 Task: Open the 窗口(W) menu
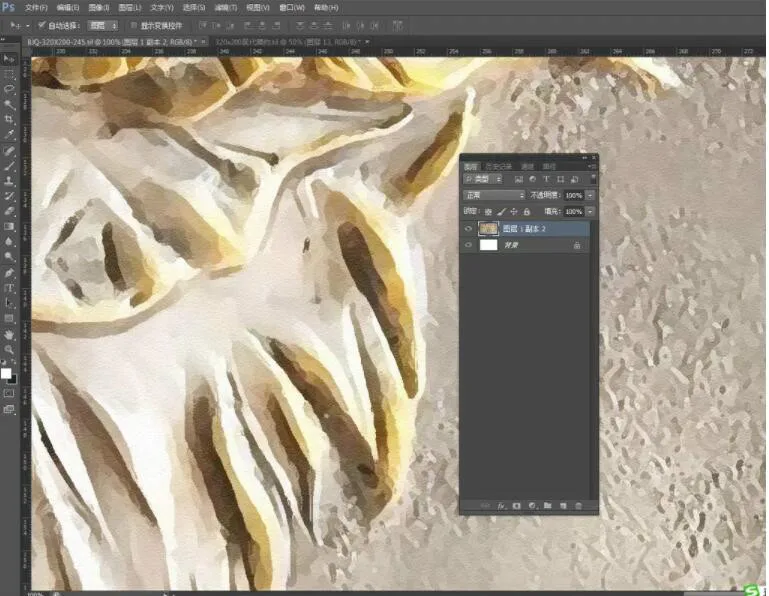click(x=292, y=8)
